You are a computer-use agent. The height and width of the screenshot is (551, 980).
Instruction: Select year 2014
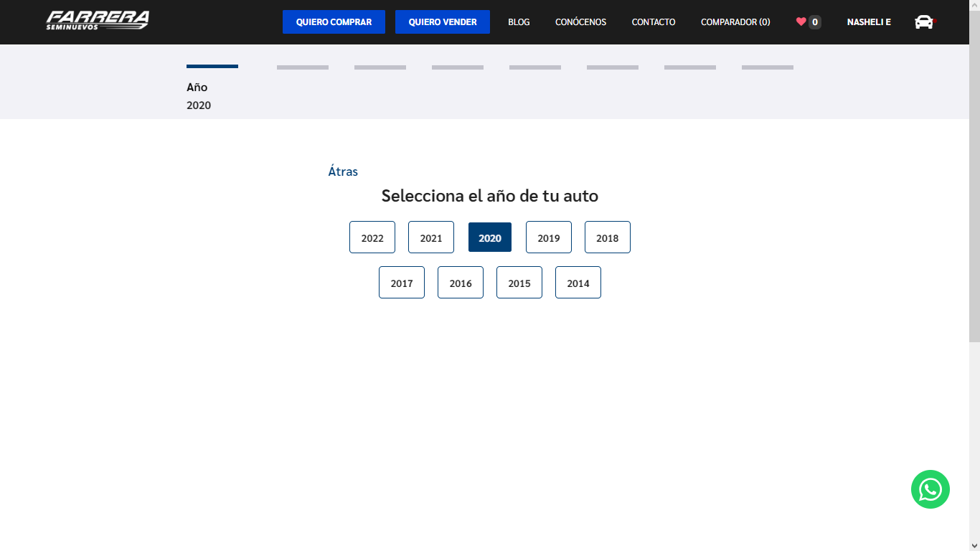pyautogui.click(x=578, y=283)
